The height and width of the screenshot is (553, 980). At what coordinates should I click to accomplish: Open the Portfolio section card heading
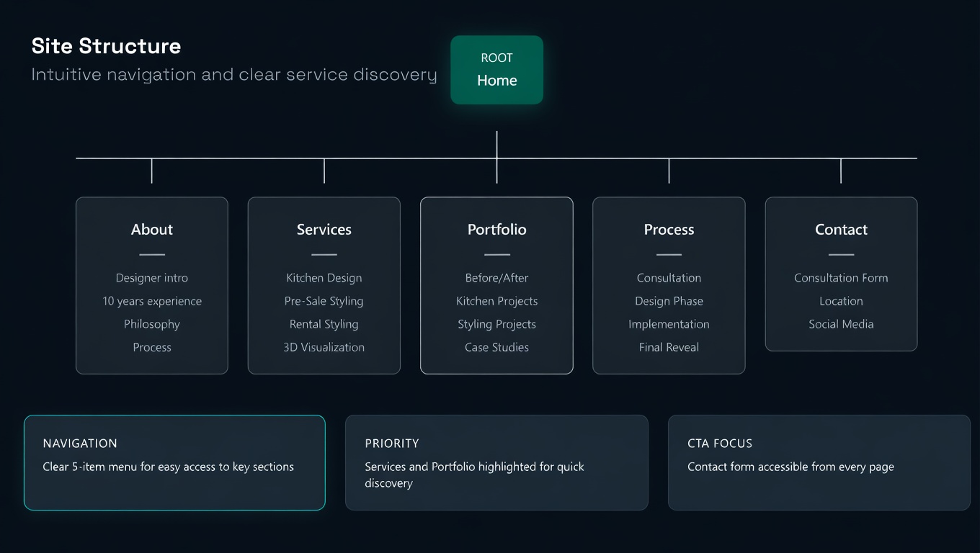point(496,230)
